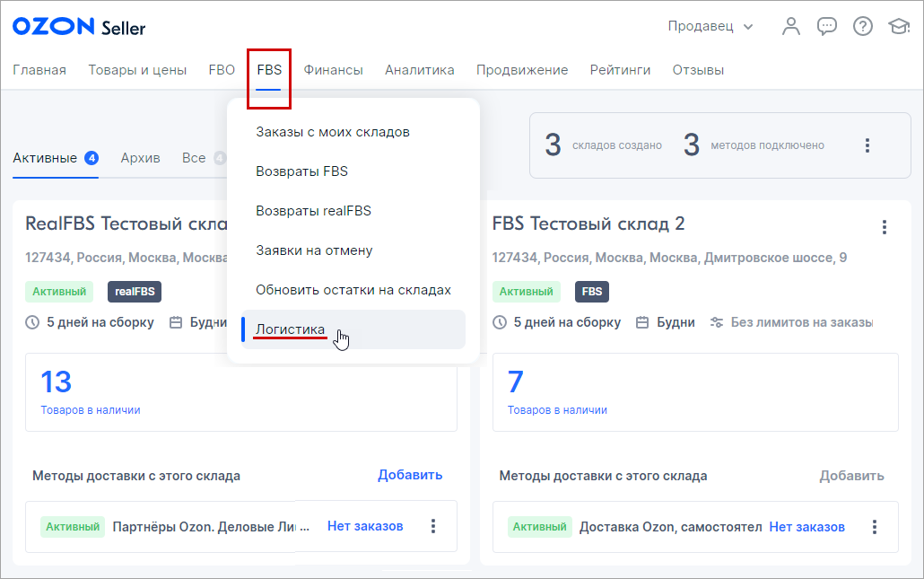Open the Продвижение navigation section
Image resolution: width=924 pixels, height=579 pixels.
pos(522,69)
